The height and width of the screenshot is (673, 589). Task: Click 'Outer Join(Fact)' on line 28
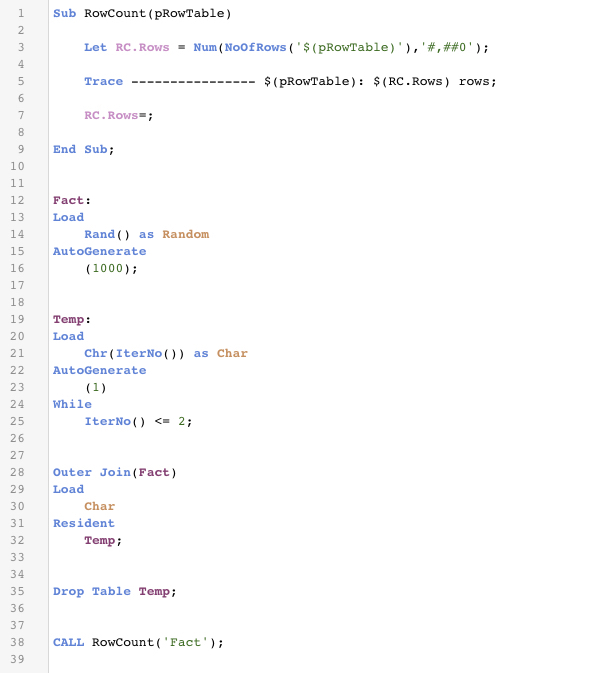click(115, 472)
